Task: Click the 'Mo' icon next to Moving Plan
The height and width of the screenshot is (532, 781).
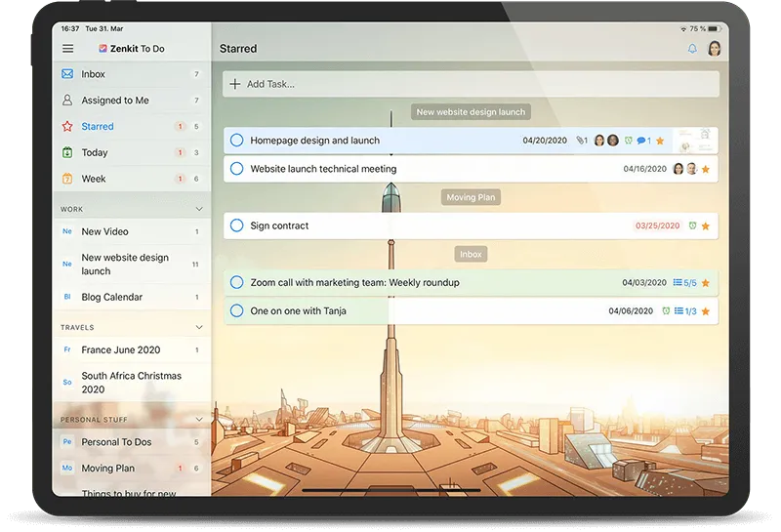Action: coord(67,468)
